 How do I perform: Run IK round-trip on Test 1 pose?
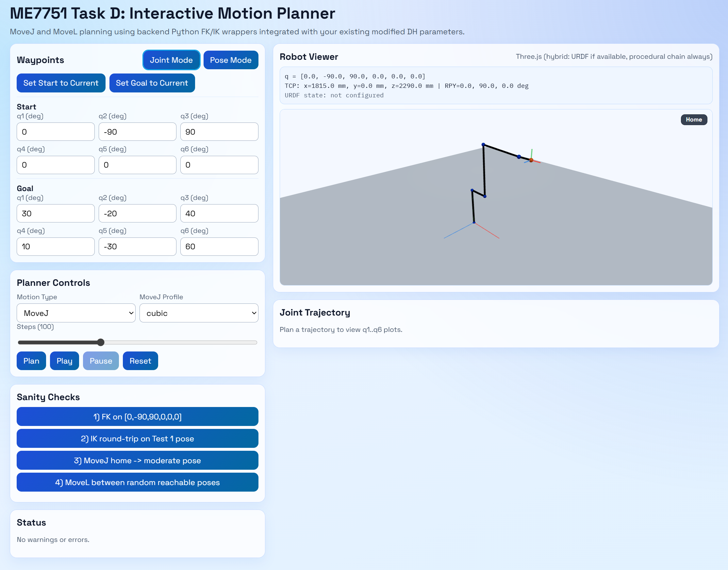(137, 438)
